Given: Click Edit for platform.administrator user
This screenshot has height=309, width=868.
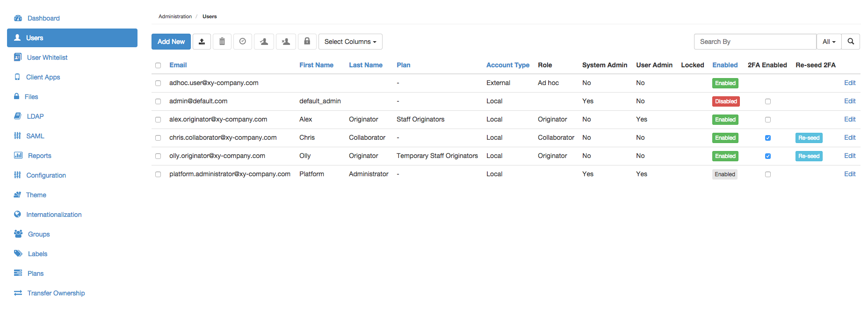Looking at the screenshot, I should (849, 174).
